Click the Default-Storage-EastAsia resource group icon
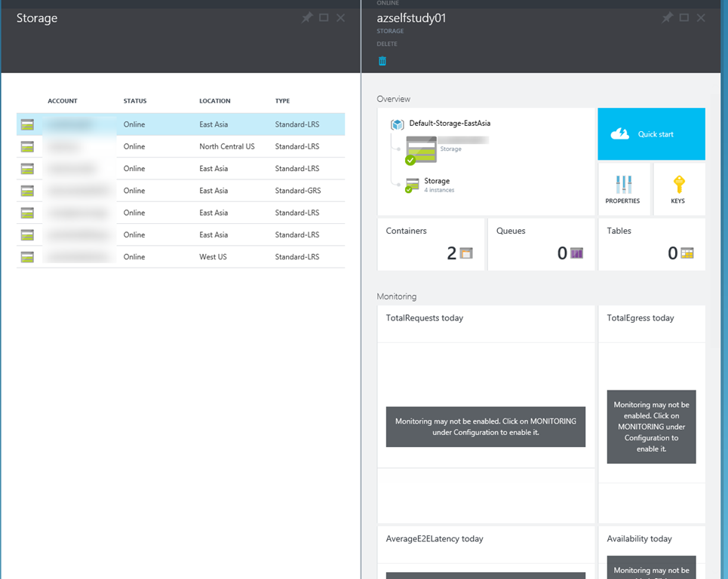The image size is (728, 579). (x=397, y=124)
